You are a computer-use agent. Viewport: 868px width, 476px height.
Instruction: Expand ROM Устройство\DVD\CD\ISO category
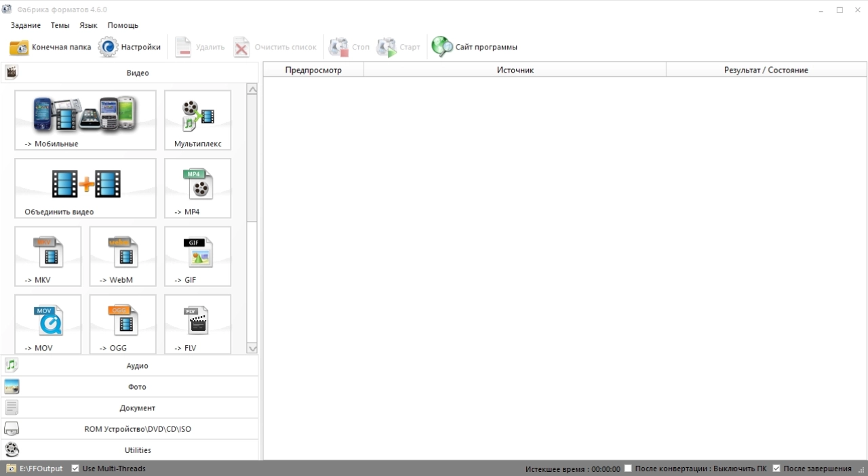(x=130, y=429)
